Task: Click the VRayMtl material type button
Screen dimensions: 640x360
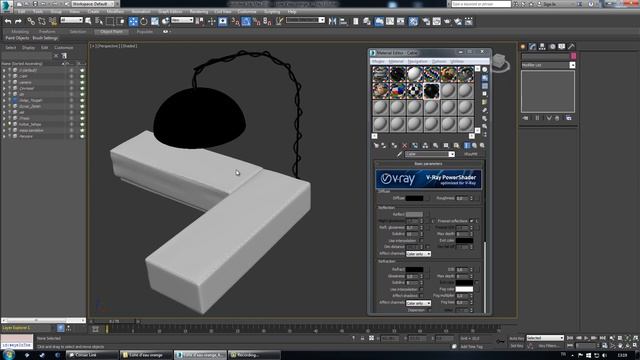Action: pyautogui.click(x=471, y=154)
